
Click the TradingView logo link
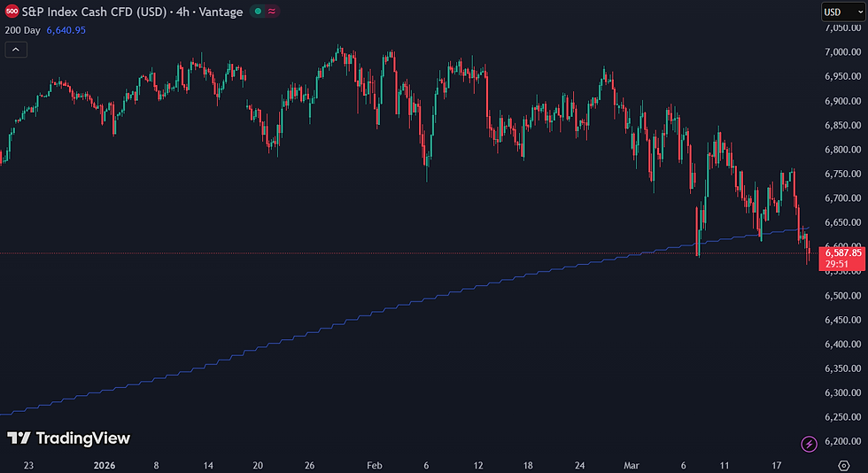(x=69, y=438)
